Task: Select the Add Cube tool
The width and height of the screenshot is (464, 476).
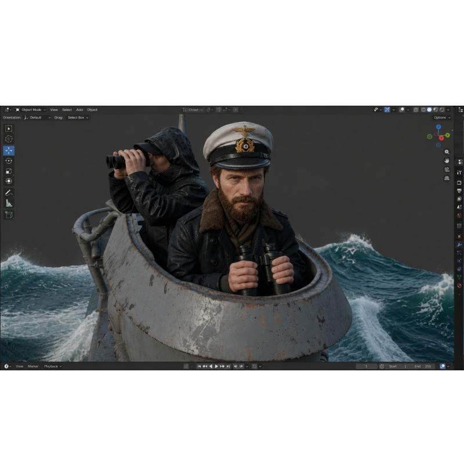Action: click(x=9, y=215)
